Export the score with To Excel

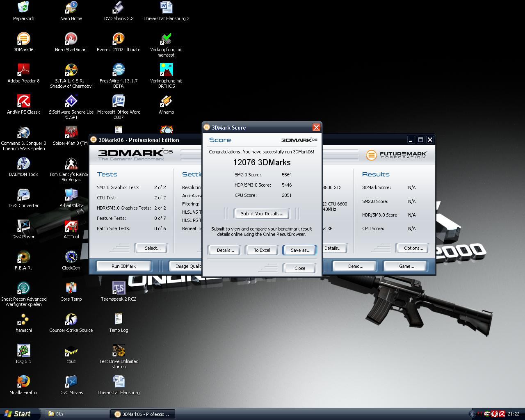tap(262, 250)
